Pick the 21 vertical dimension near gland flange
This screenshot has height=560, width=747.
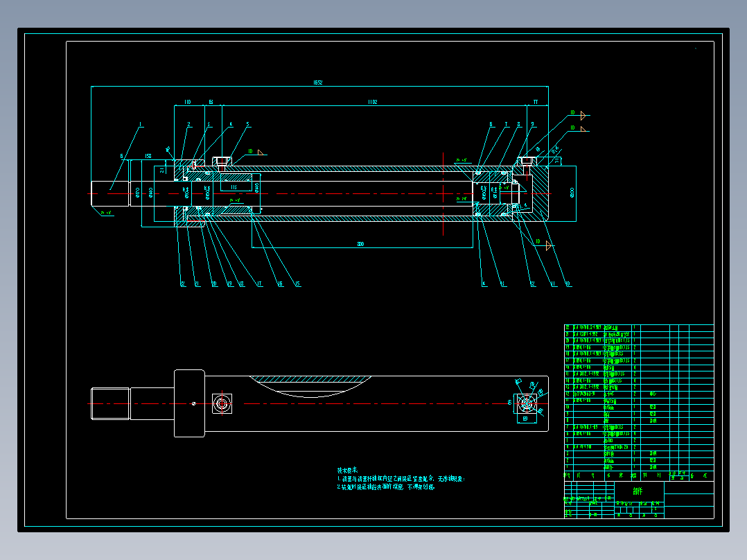162,170
